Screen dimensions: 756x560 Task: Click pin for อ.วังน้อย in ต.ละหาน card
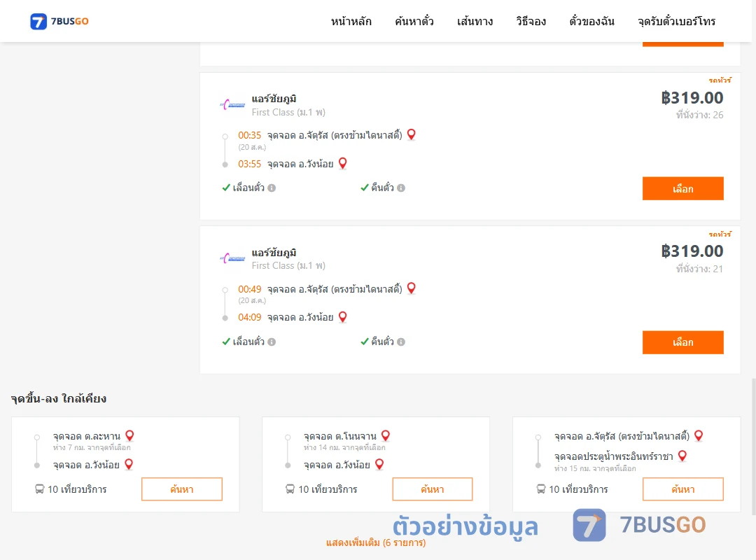coord(129,465)
